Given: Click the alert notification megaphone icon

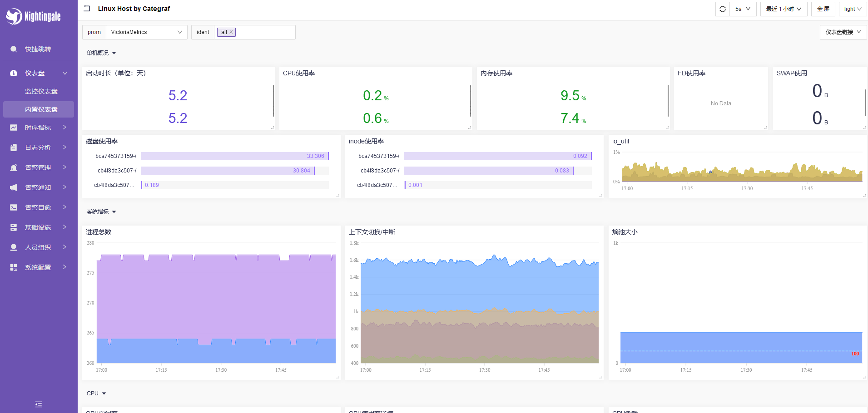Looking at the screenshot, I should tap(14, 187).
